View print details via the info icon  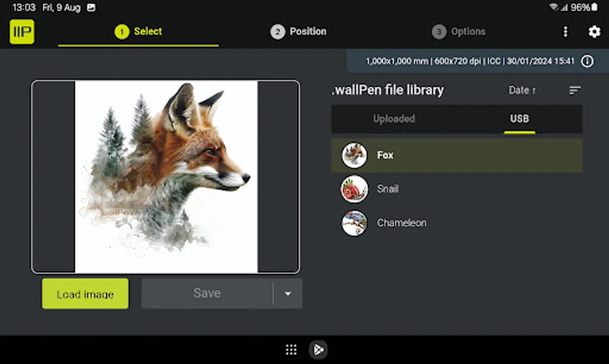(587, 61)
